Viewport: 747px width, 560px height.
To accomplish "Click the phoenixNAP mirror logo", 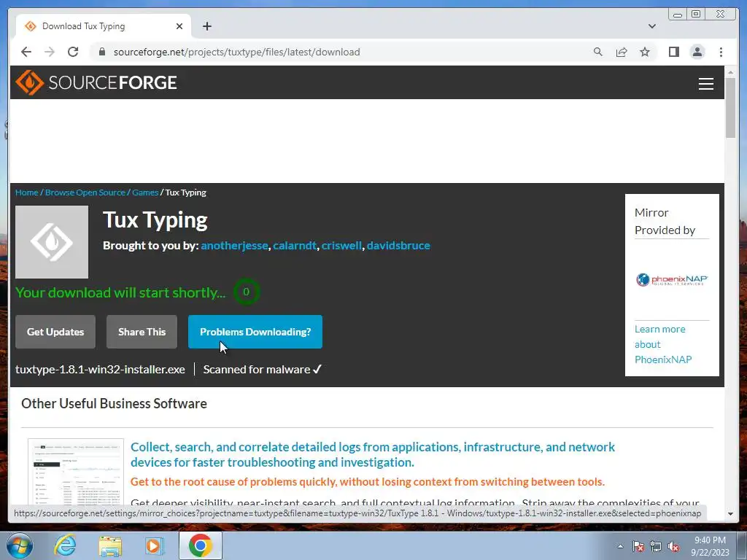I will click(672, 279).
